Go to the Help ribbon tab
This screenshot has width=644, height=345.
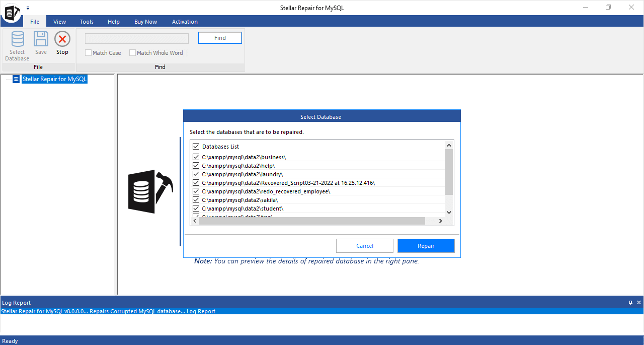click(114, 22)
